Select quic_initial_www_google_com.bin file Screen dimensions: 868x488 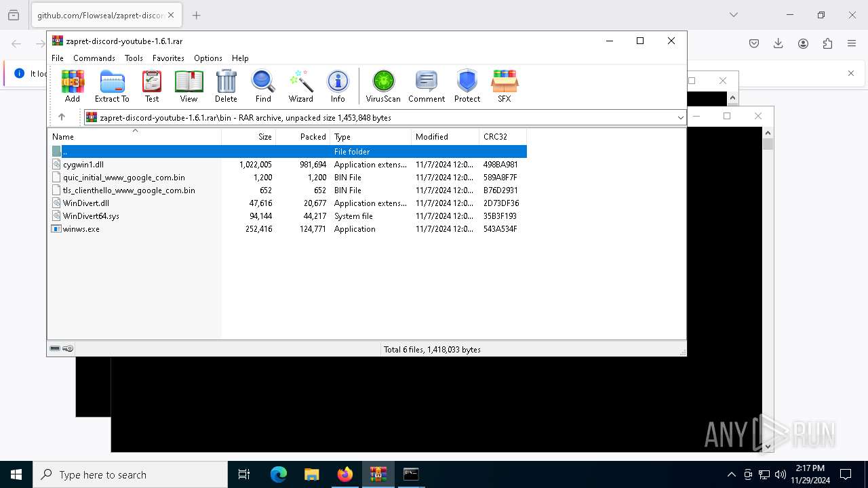pos(288,178)
